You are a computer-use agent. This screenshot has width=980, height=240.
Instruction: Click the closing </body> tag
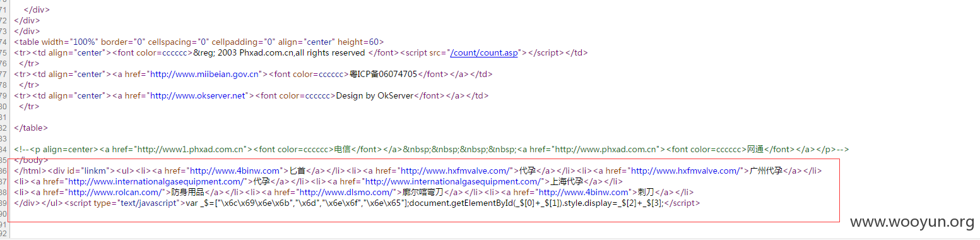pyautogui.click(x=30, y=160)
